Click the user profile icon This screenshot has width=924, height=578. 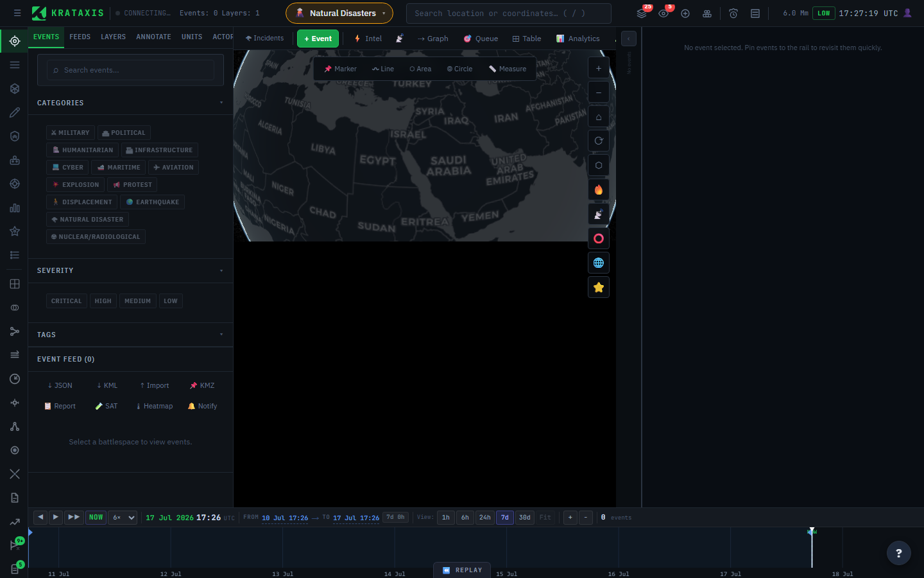[x=907, y=13]
